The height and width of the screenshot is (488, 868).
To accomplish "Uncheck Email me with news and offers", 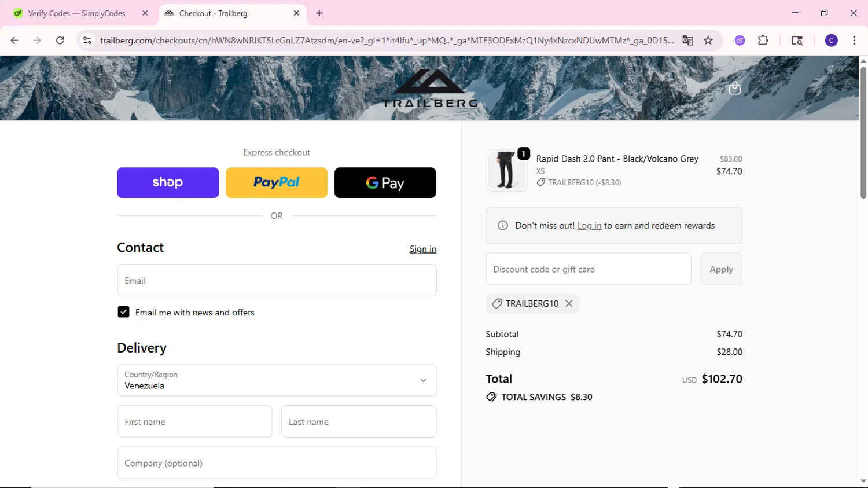I will (124, 312).
